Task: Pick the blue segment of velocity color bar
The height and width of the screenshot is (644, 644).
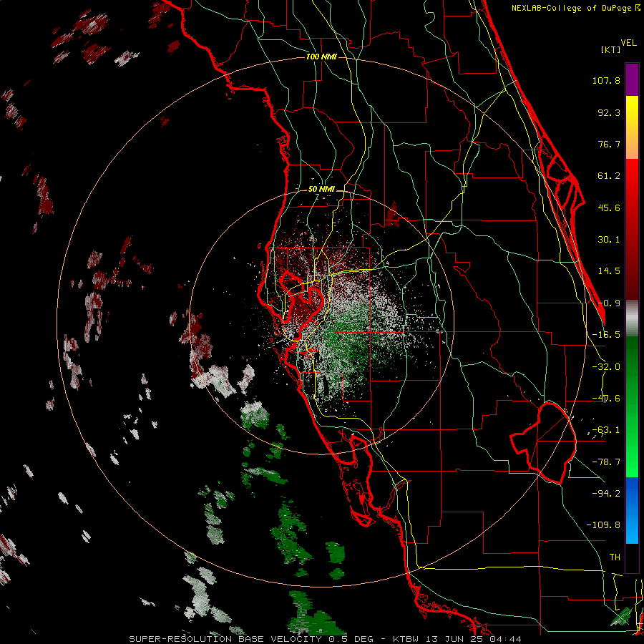Action: [632, 510]
